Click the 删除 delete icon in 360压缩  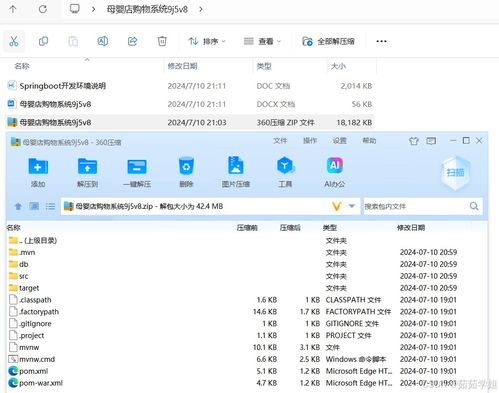[186, 173]
